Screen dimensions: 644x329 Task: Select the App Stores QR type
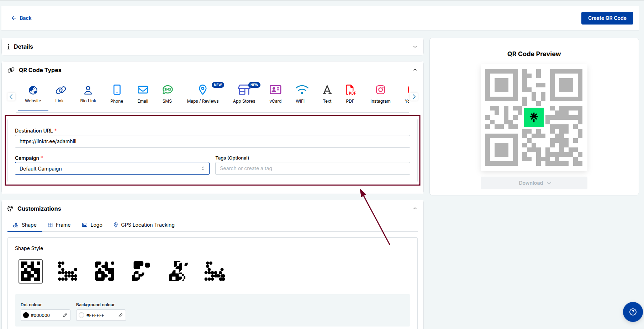click(x=244, y=94)
